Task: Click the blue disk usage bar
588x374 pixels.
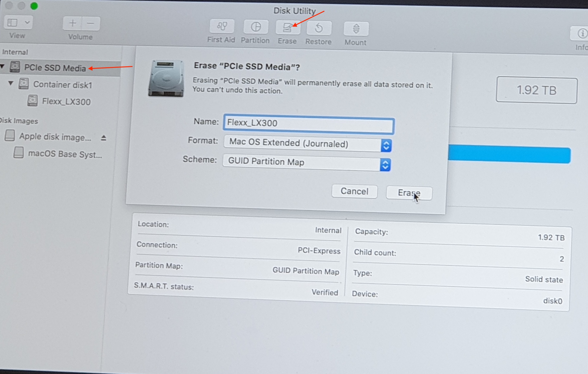Action: (x=509, y=154)
